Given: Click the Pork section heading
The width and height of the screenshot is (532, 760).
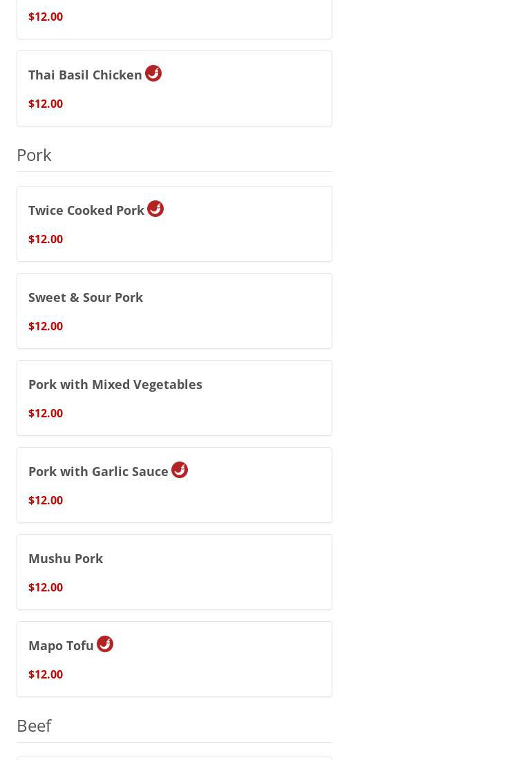Looking at the screenshot, I should [34, 155].
